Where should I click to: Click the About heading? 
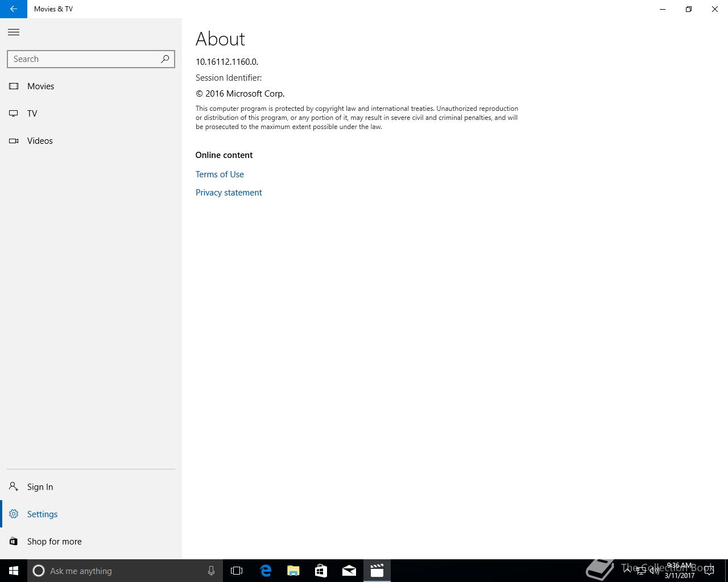(x=220, y=39)
